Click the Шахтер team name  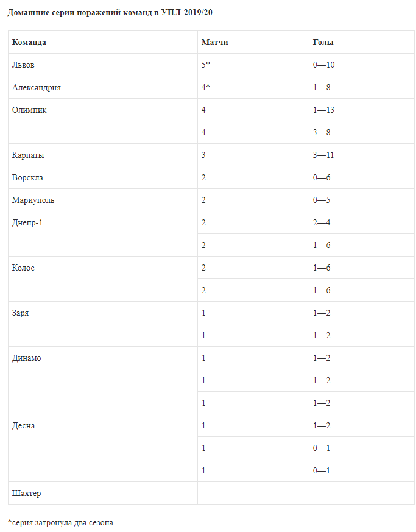(x=27, y=493)
